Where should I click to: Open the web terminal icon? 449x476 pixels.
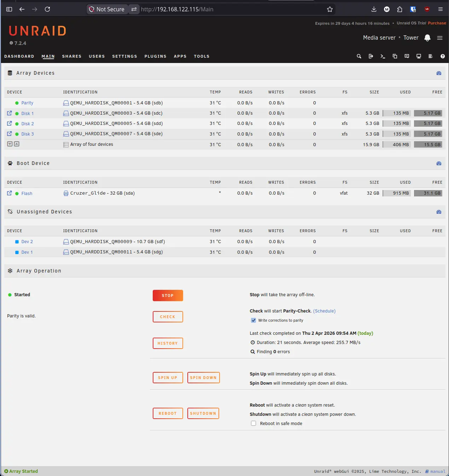[383, 56]
